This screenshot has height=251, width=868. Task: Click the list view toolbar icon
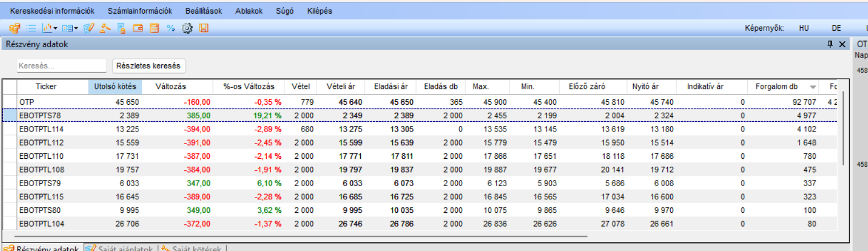(31, 28)
